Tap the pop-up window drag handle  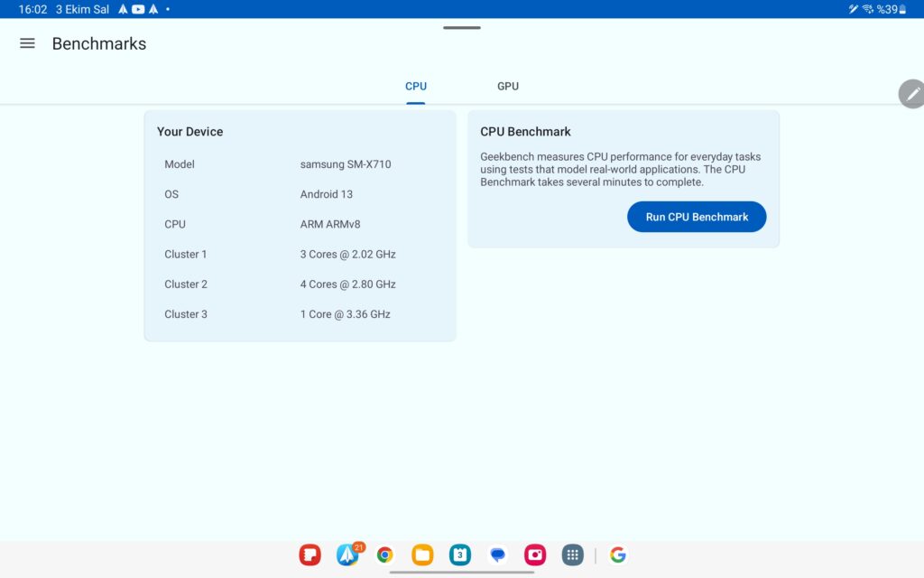(462, 28)
